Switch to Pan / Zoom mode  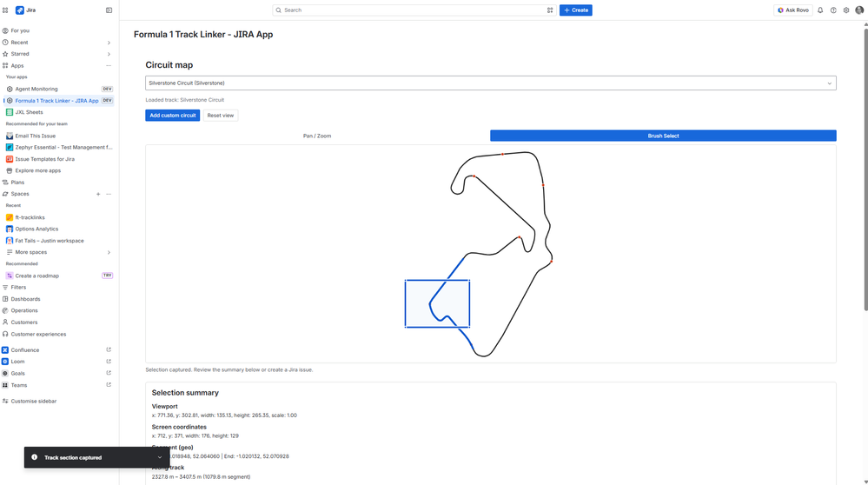[x=317, y=136]
